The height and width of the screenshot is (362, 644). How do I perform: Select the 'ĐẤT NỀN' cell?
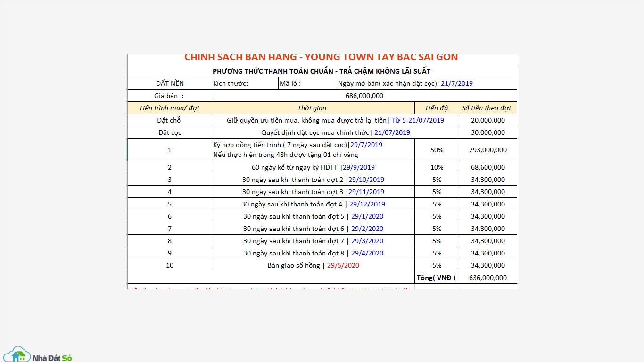tap(170, 83)
